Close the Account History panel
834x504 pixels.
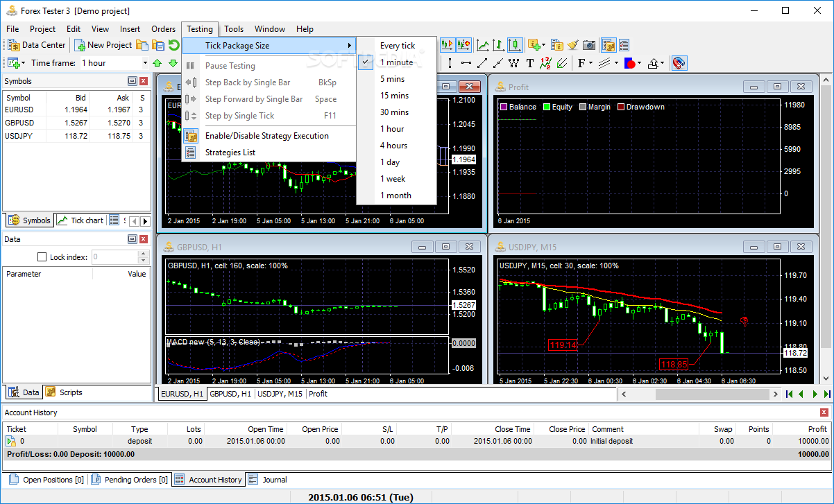point(824,412)
